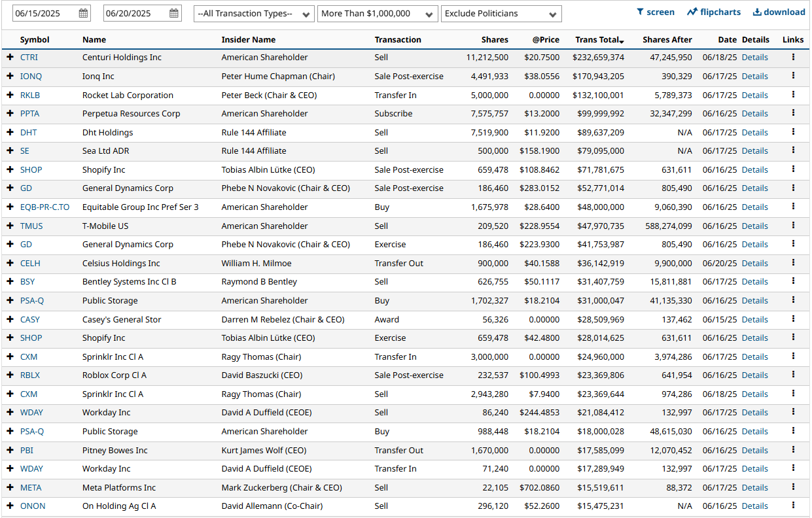The height and width of the screenshot is (518, 812).
Task: Open links menu for ONON row
Action: tap(793, 506)
